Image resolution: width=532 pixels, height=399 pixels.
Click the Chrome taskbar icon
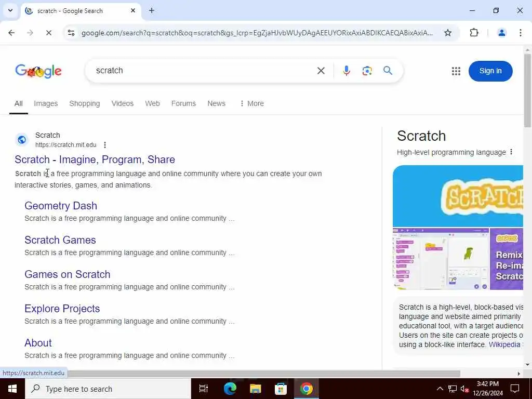click(x=306, y=389)
